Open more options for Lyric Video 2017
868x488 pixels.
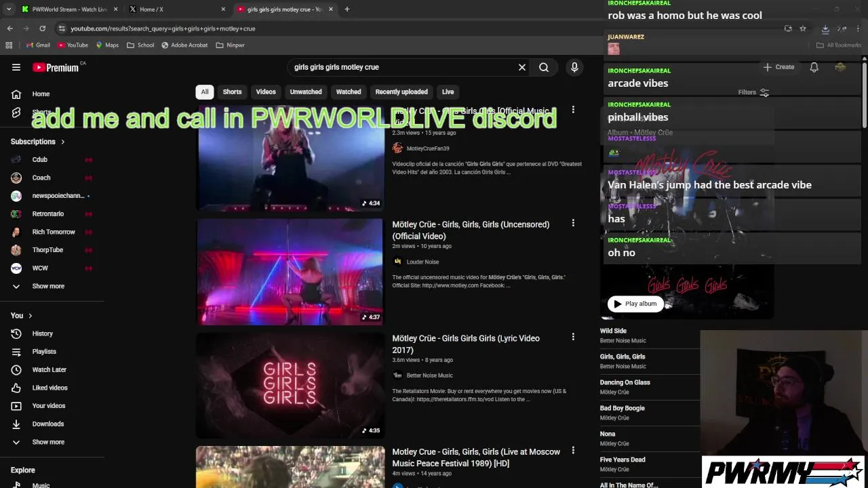(573, 337)
